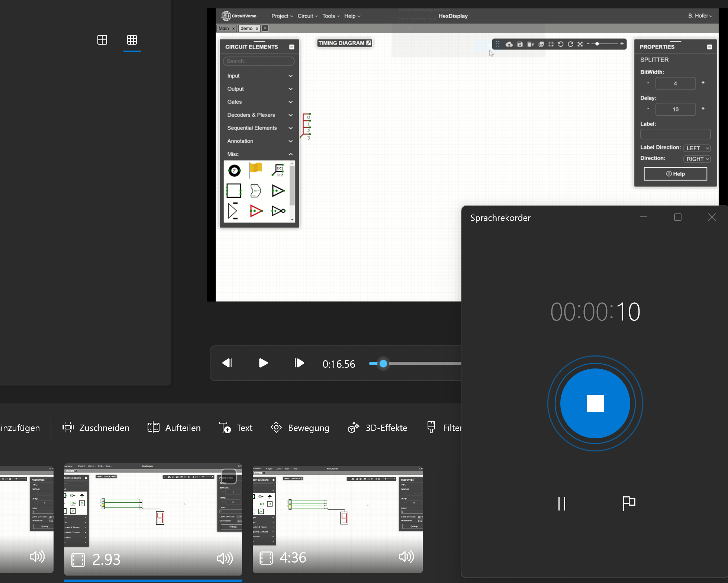Select the 4:36 storyboard clip
Screen dimensions: 728x583
338,519
